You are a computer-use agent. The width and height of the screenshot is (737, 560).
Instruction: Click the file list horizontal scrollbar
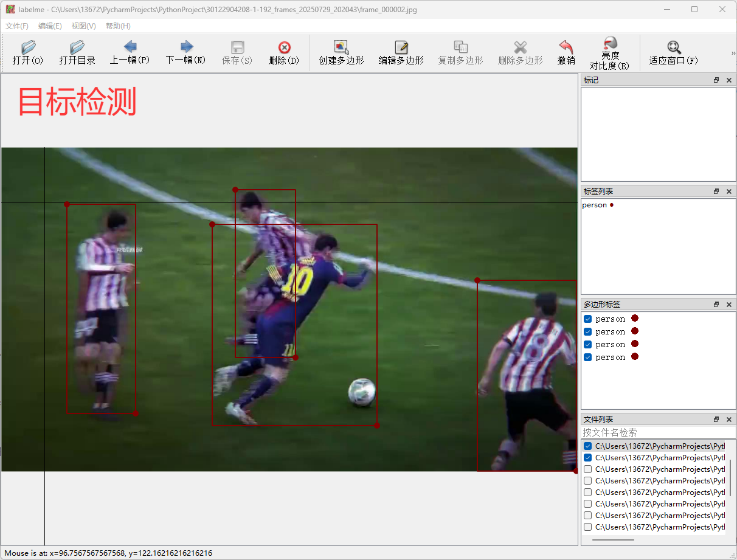[x=614, y=539]
